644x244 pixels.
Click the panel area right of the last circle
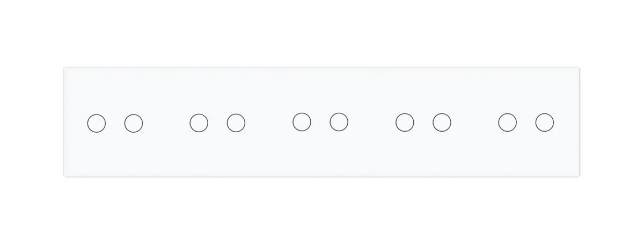[x=568, y=123]
